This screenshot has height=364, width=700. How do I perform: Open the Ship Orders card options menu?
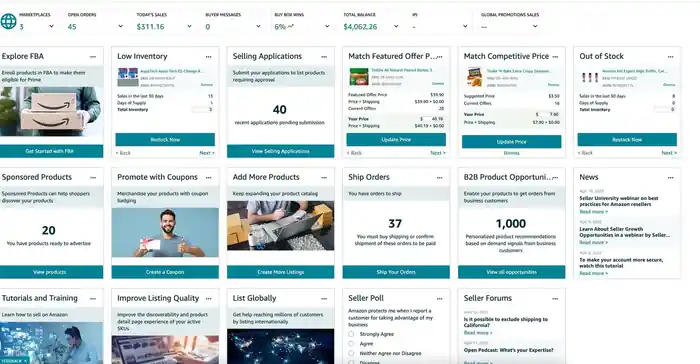(440, 178)
